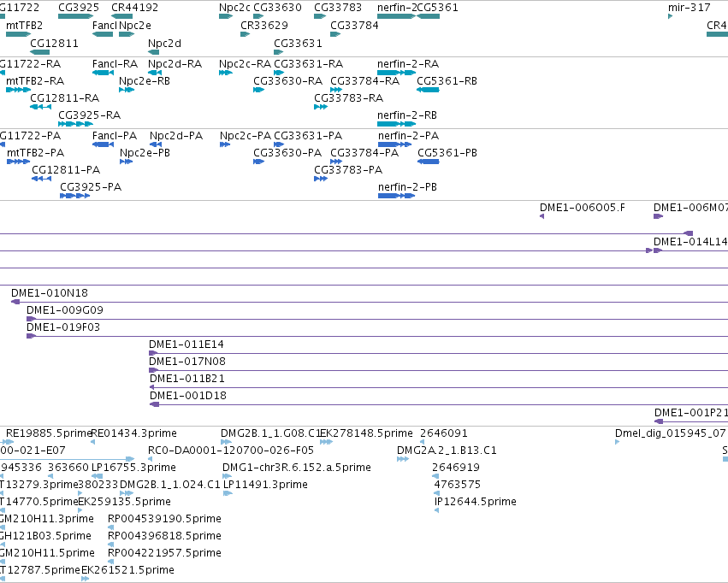Click the CG5361 gene arrow
The image size is (728, 583).
pos(428,16)
